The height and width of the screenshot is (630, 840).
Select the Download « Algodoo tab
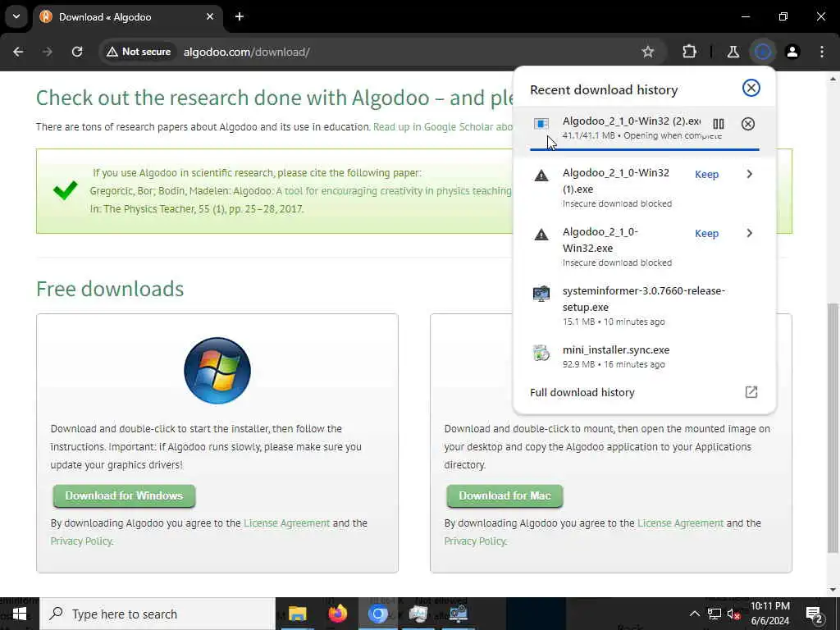pos(127,16)
